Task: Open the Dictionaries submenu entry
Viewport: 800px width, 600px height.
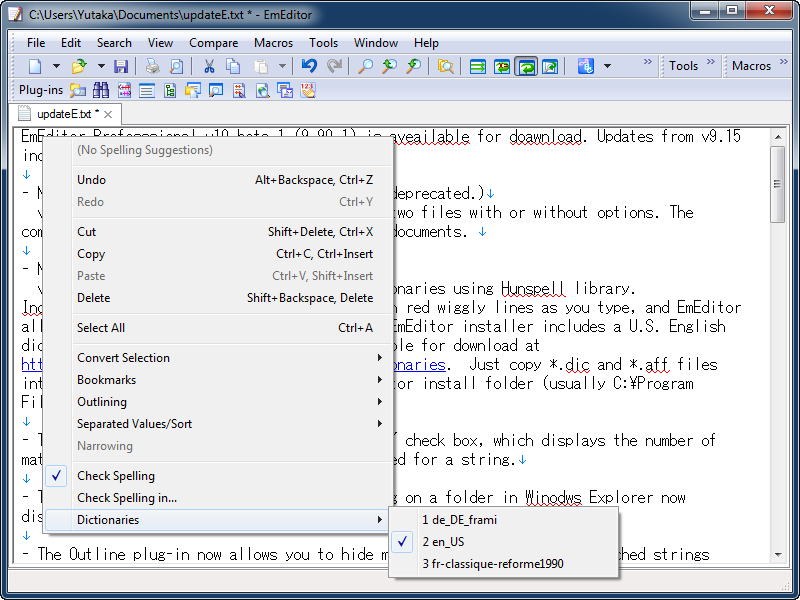Action: pyautogui.click(x=218, y=520)
